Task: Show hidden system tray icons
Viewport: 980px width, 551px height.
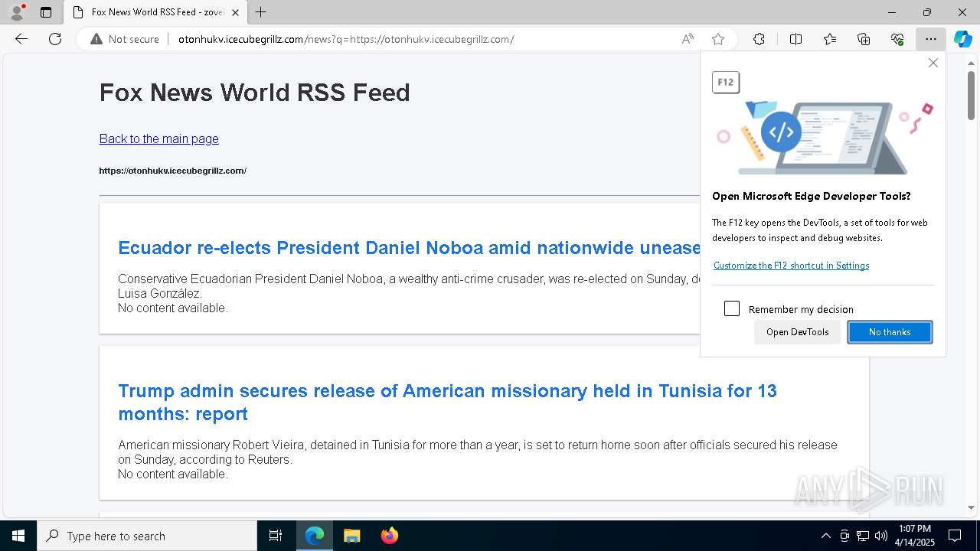Action: coord(825,536)
